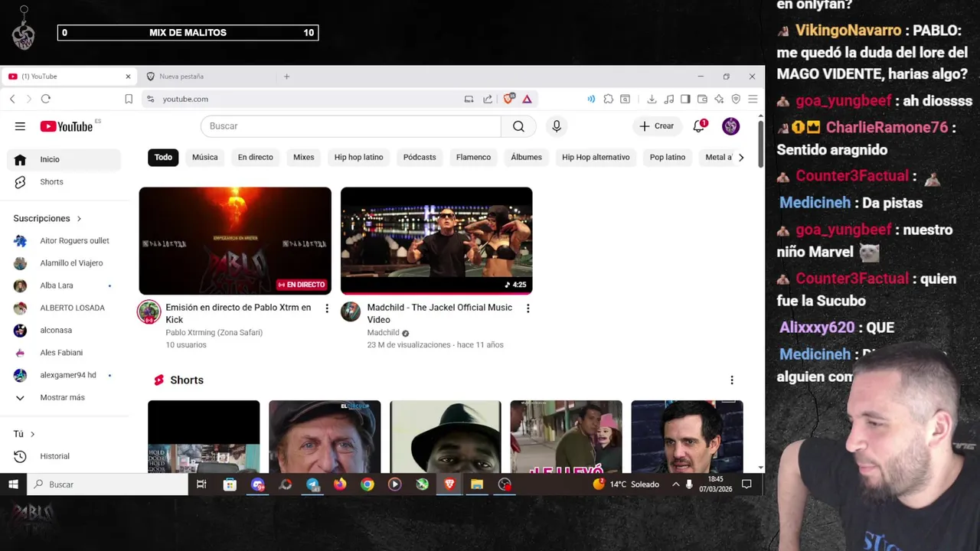Open File Explorer from the taskbar

coord(477,484)
